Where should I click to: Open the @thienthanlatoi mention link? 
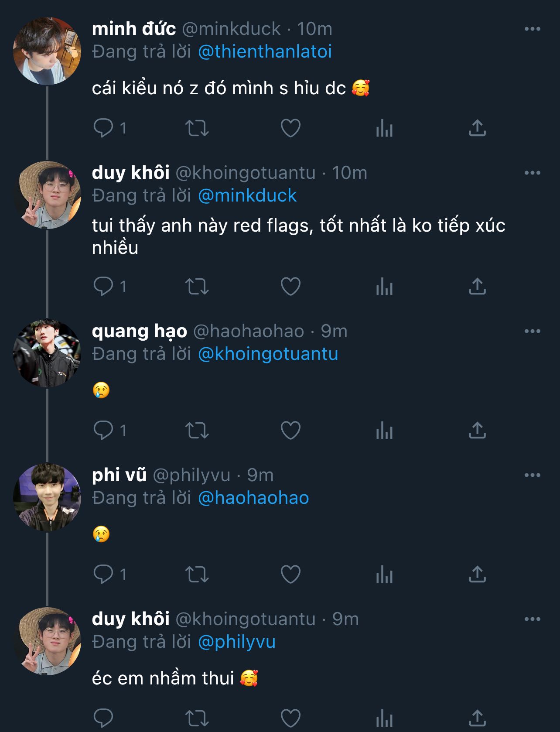(265, 52)
